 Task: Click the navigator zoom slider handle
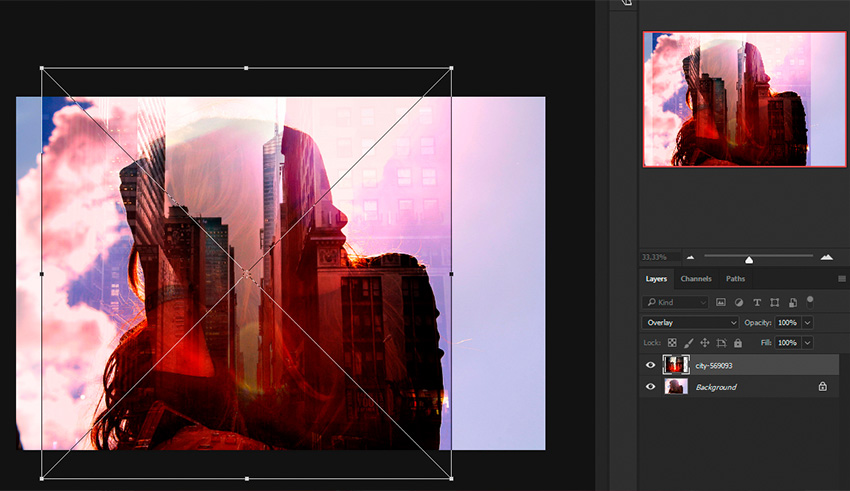[x=749, y=260]
